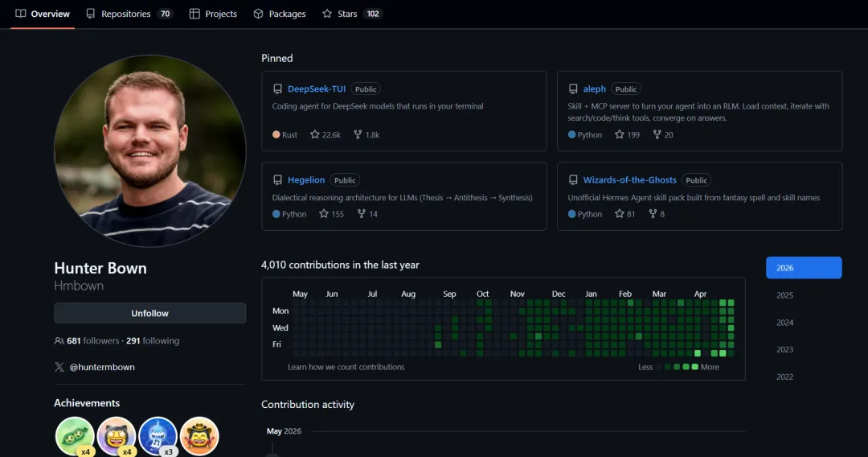Screen dimensions: 868x457
Task: Open the Starstruck achievement badge
Action: 117,436
